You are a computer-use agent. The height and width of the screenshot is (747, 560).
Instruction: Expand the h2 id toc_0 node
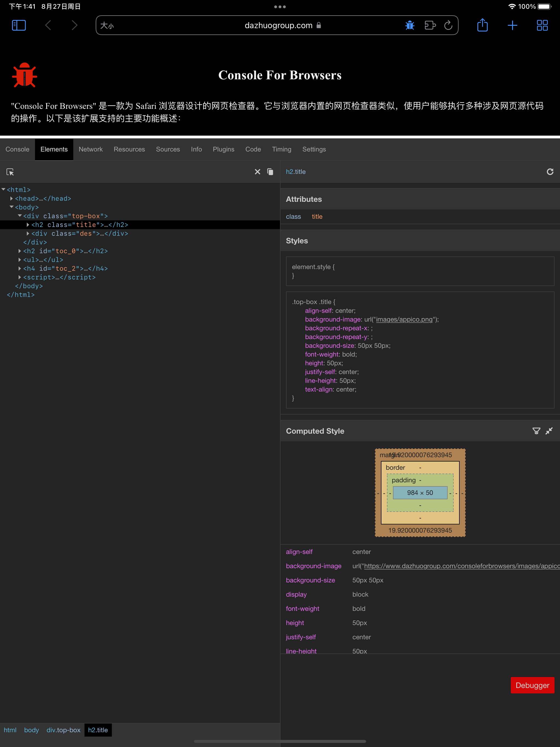(20, 251)
